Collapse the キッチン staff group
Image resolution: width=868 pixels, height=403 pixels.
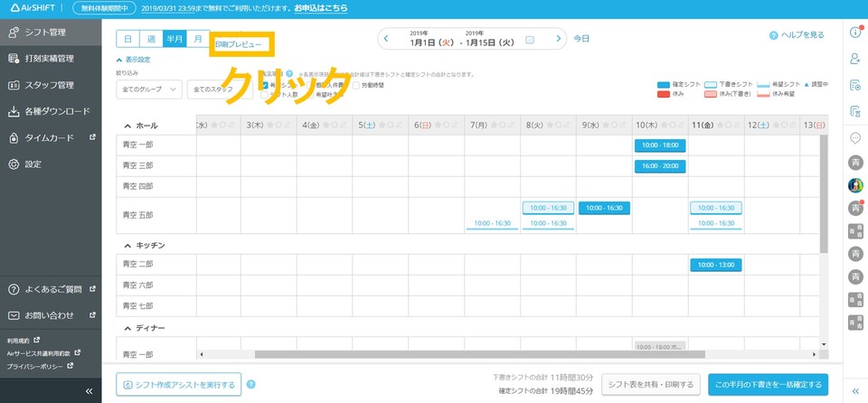(x=127, y=245)
